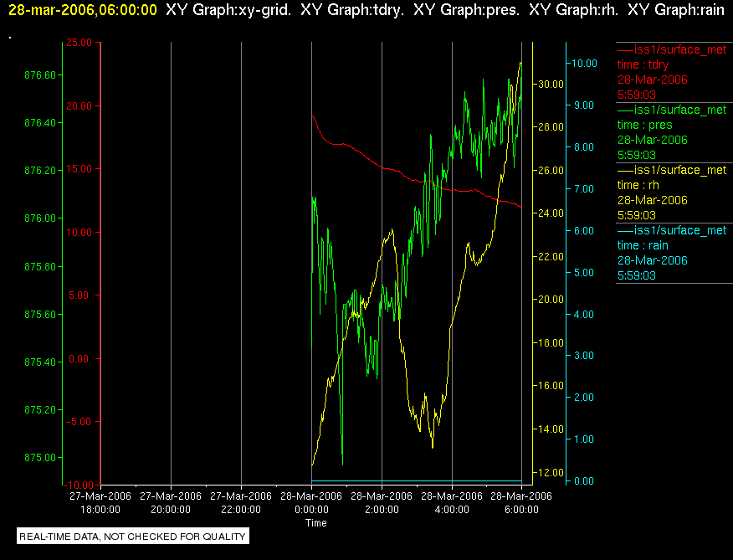
Task: Click the 28-Mar-2006 2:00:00 time label
Action: tap(382, 502)
